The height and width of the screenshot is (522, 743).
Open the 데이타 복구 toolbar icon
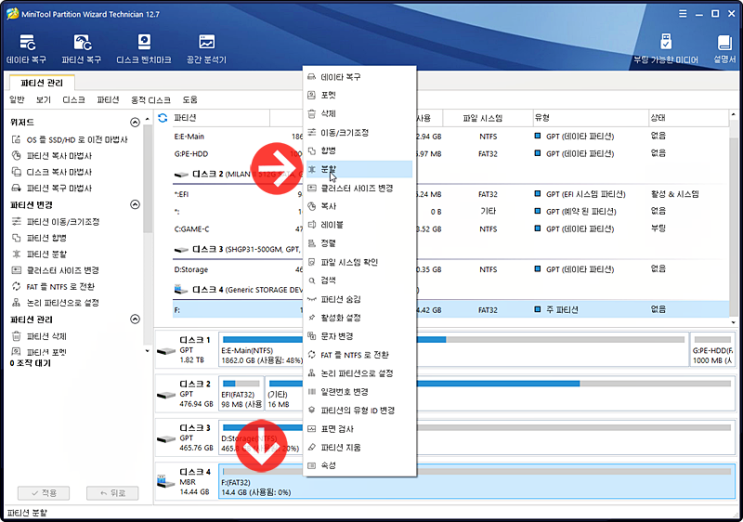(27, 49)
